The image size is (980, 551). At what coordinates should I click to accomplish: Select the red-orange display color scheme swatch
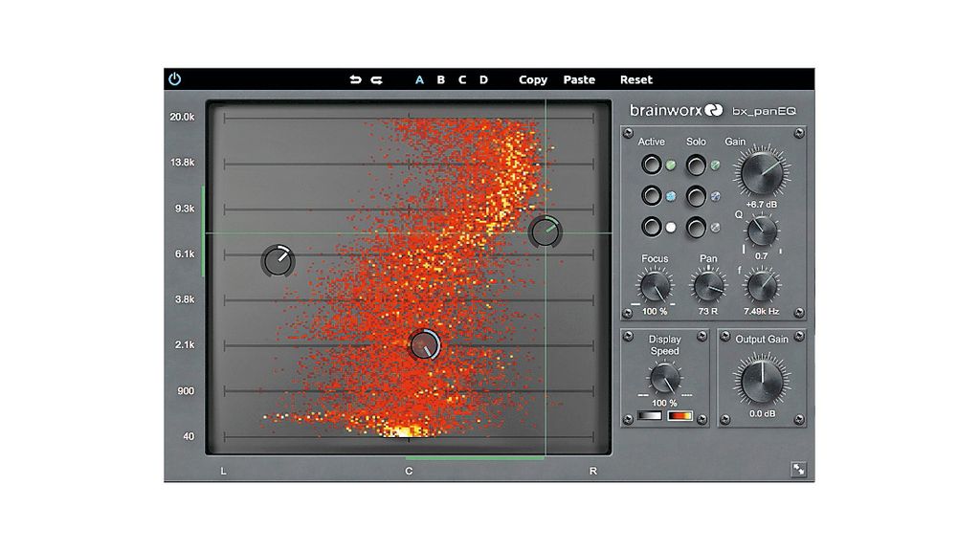(x=680, y=416)
